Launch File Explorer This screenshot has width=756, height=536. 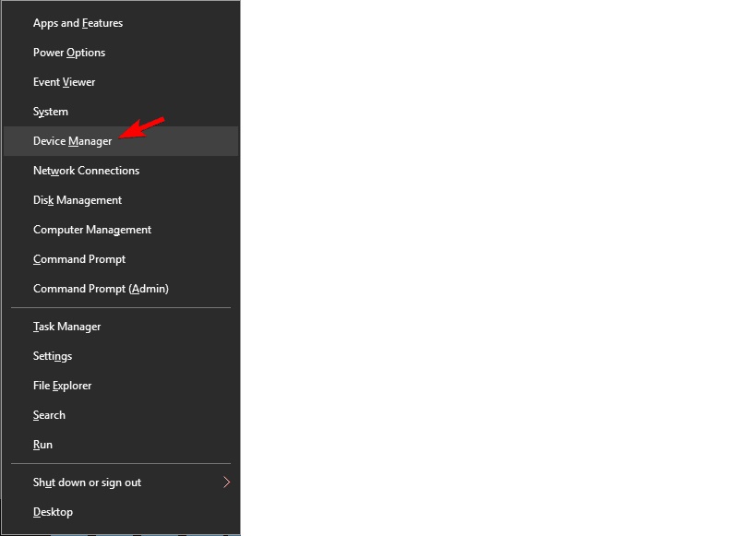click(x=121, y=386)
